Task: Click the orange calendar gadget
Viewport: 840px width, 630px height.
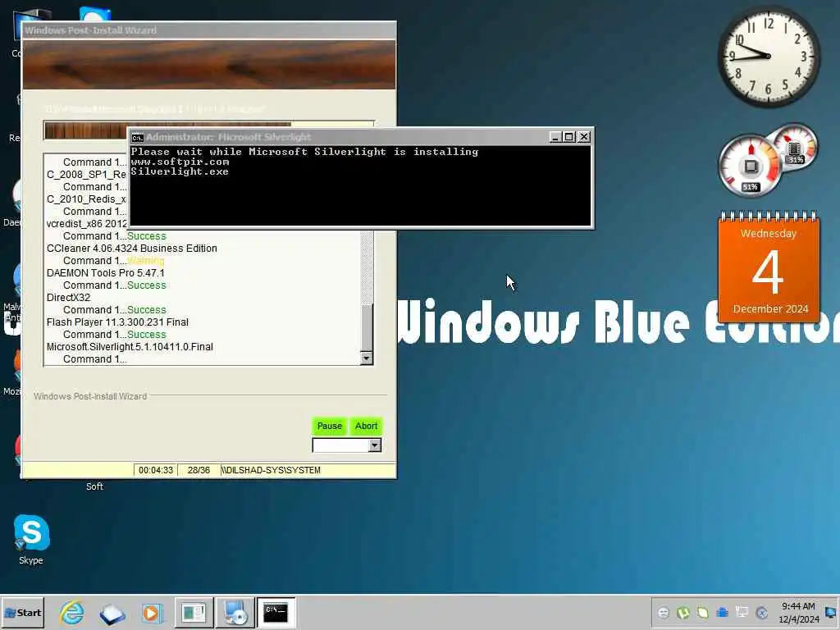Action: [769, 268]
